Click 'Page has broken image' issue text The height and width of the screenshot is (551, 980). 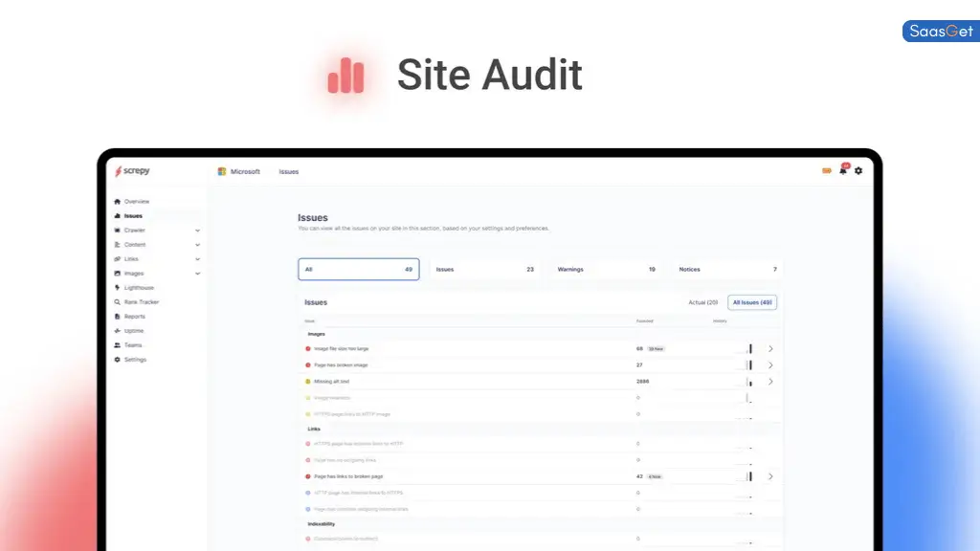(x=341, y=364)
